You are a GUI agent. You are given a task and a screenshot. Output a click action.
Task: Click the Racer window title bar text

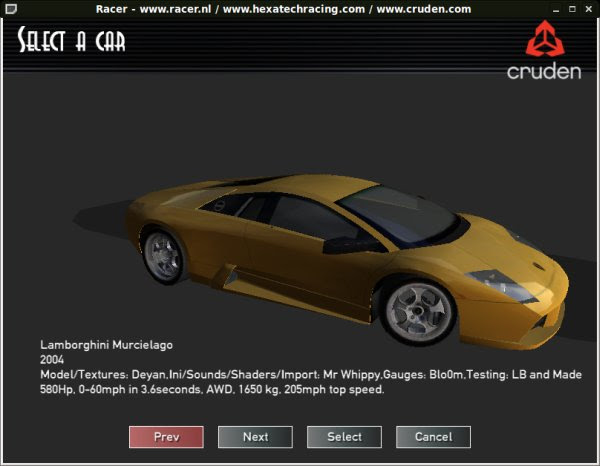tap(284, 9)
